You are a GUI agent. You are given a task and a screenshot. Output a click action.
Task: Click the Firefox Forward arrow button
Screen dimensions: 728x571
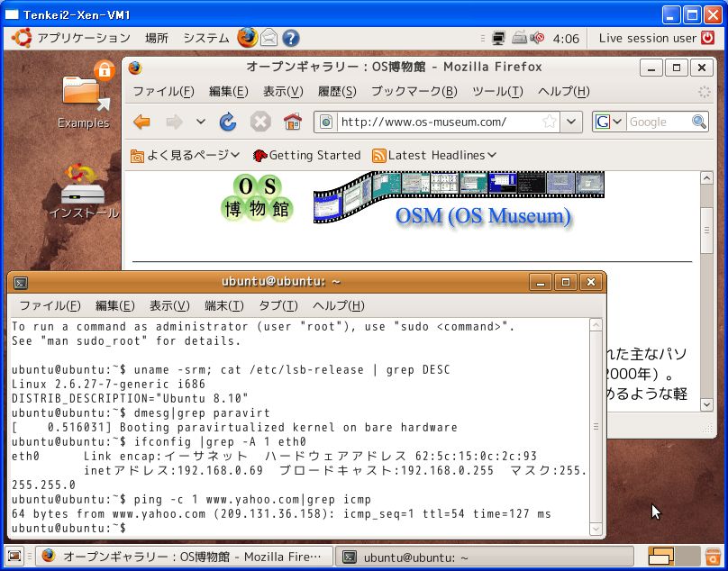pyautogui.click(x=174, y=122)
